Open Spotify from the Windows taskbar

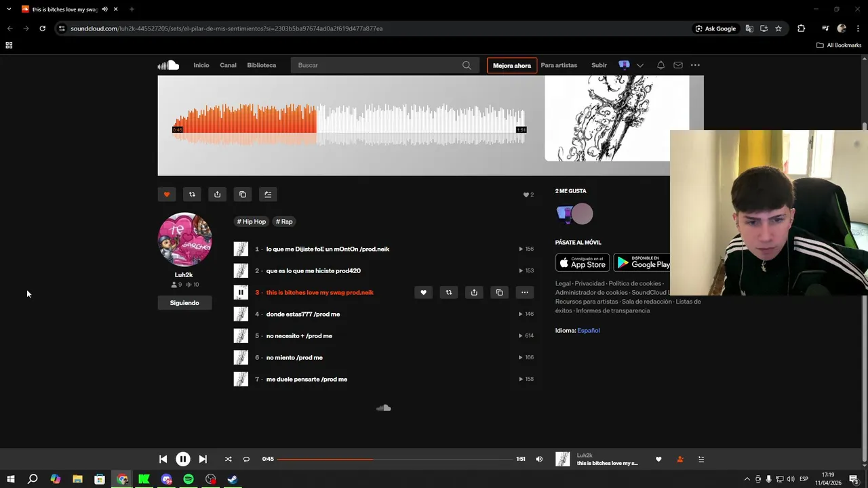[189, 479]
